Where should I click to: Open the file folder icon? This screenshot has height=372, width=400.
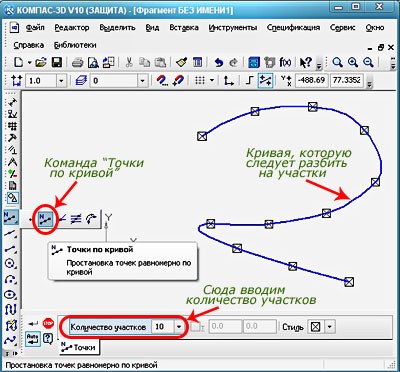tap(41, 63)
